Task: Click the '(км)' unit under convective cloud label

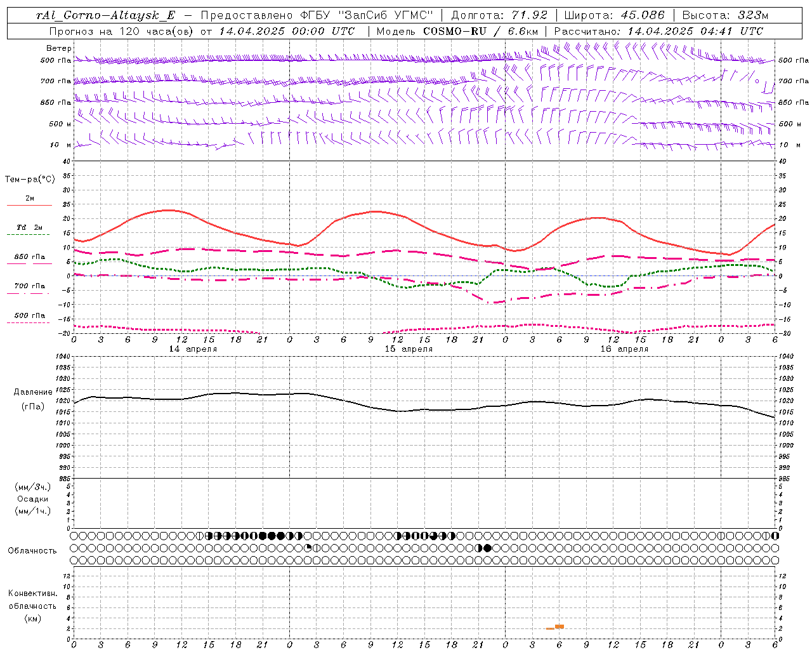Action: coord(33,618)
